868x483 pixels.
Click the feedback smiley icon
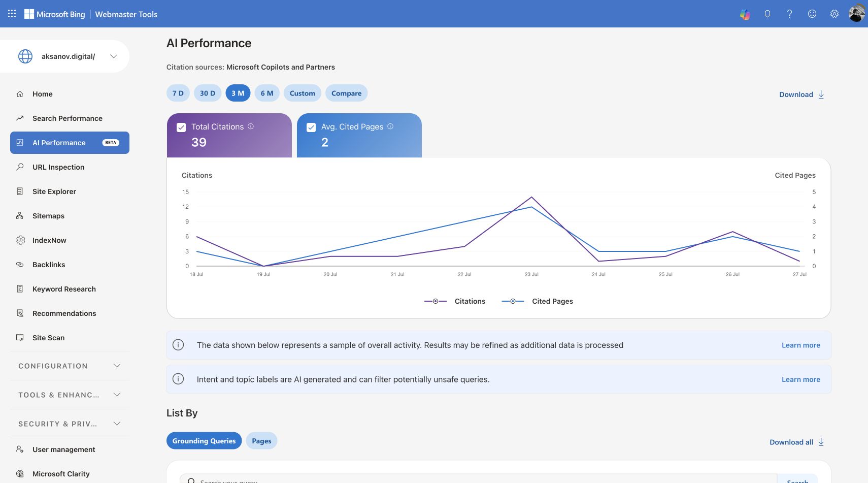(x=812, y=14)
